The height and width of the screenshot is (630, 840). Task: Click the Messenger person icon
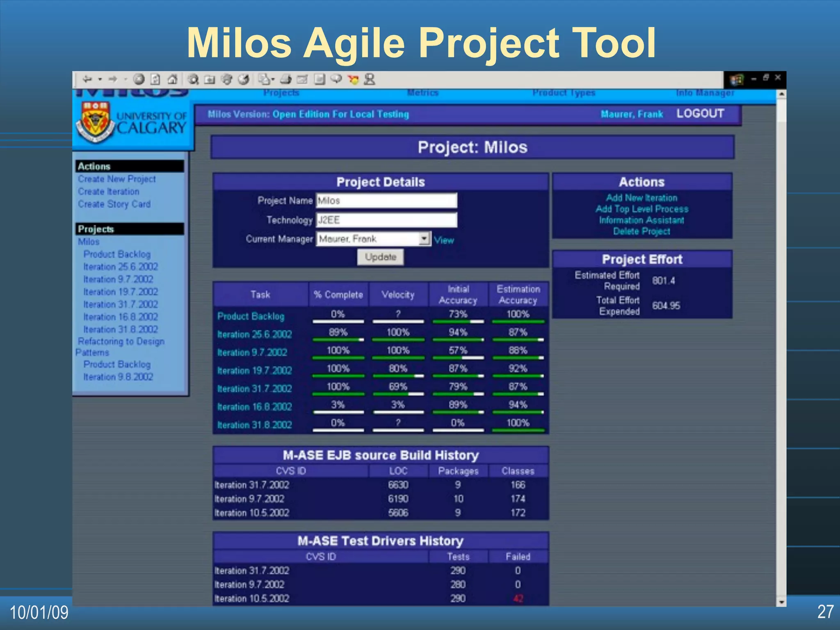point(370,79)
